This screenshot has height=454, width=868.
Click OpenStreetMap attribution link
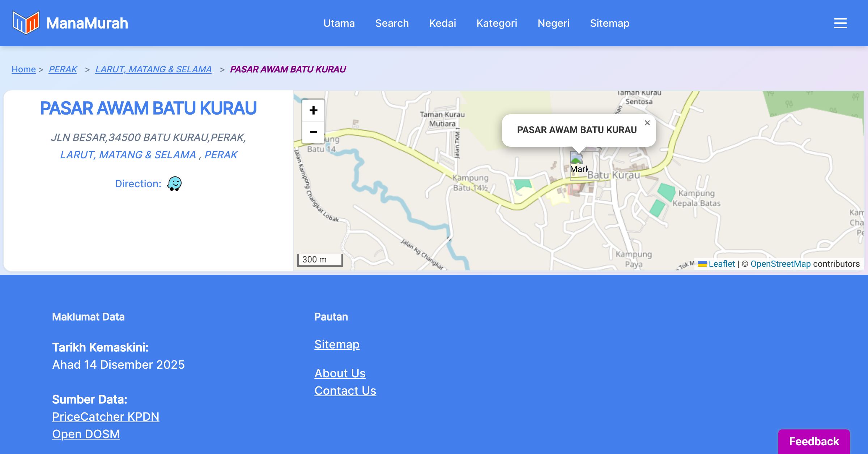(x=780, y=264)
